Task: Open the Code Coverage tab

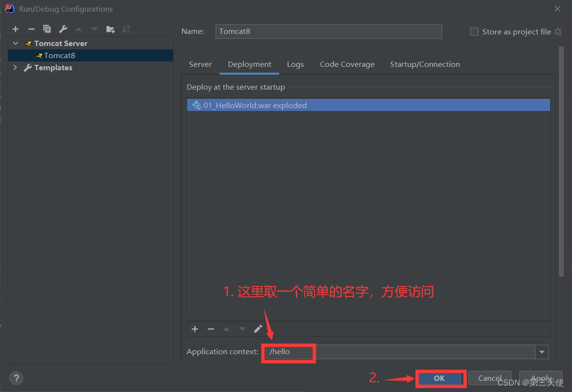Action: coord(347,64)
